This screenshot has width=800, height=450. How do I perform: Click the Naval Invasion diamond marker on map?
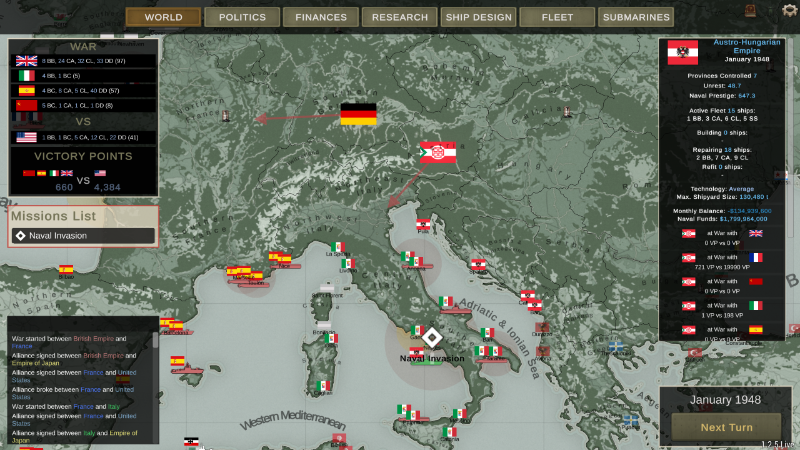[432, 338]
